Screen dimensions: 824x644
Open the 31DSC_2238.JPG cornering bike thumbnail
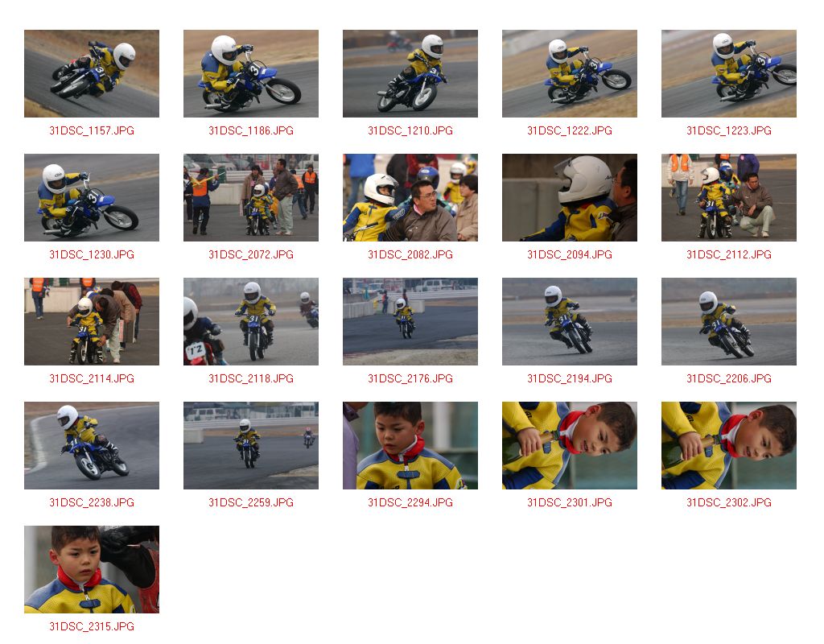pos(92,446)
